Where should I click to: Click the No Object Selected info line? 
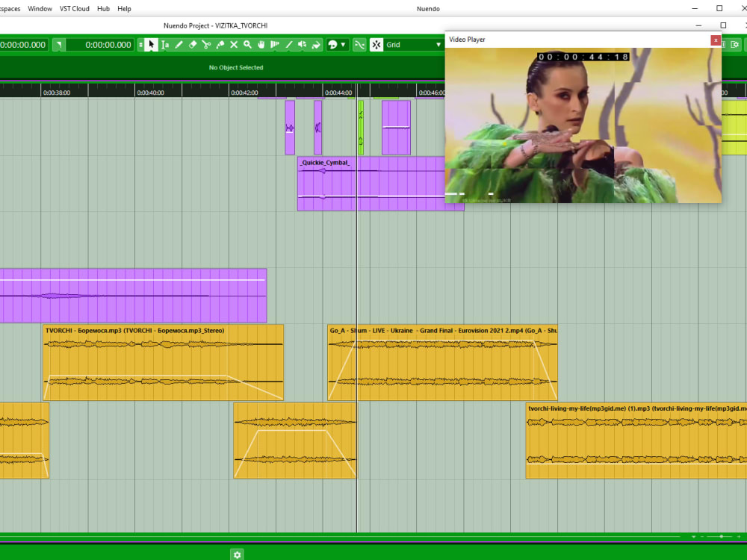point(236,68)
